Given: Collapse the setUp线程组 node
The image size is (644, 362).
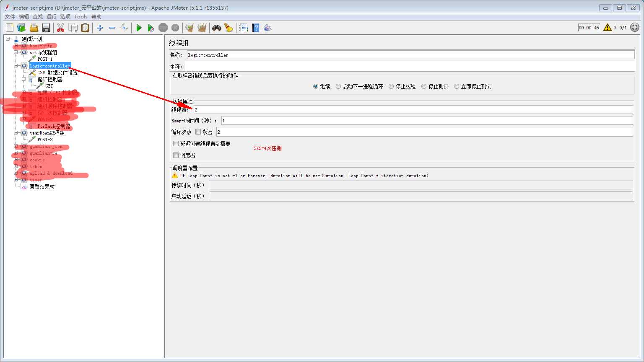Looking at the screenshot, I should click(16, 52).
